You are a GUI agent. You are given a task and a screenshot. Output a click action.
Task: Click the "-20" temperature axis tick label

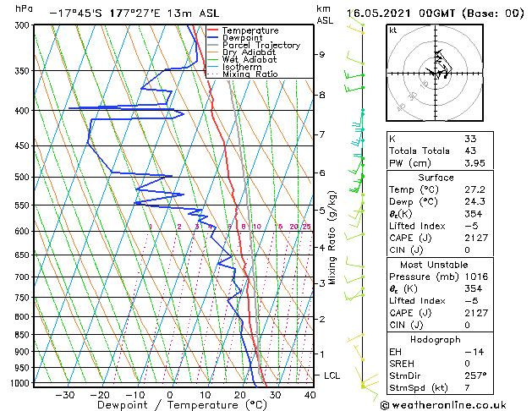coord(100,395)
